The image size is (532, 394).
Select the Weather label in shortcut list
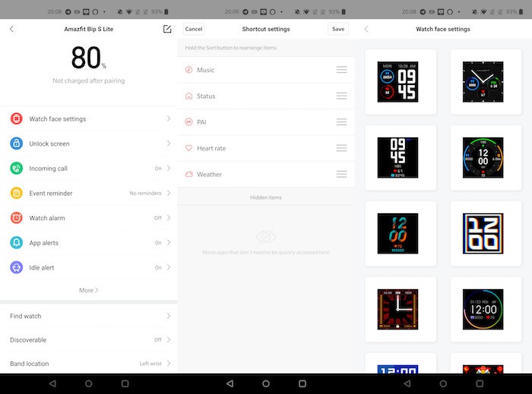point(209,174)
